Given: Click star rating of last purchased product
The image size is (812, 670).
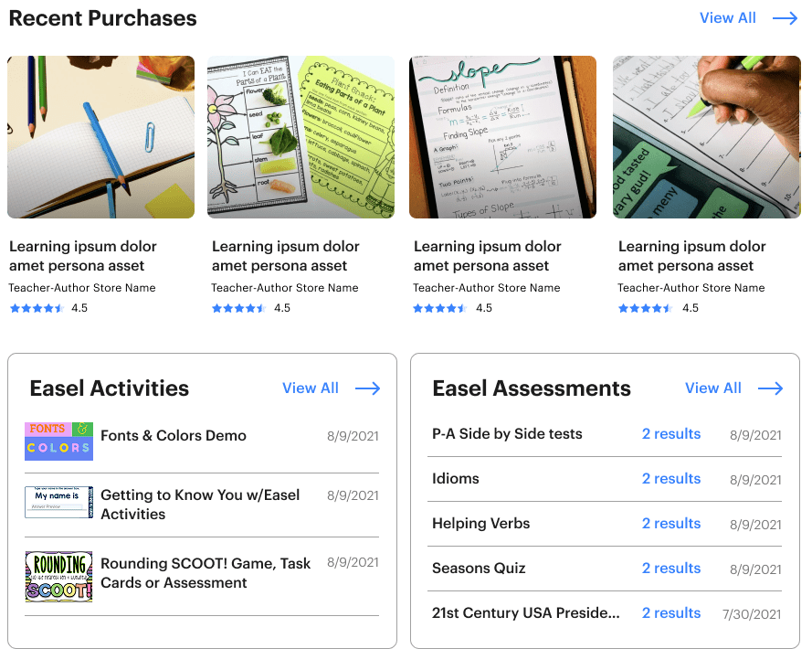Looking at the screenshot, I should pos(645,308).
